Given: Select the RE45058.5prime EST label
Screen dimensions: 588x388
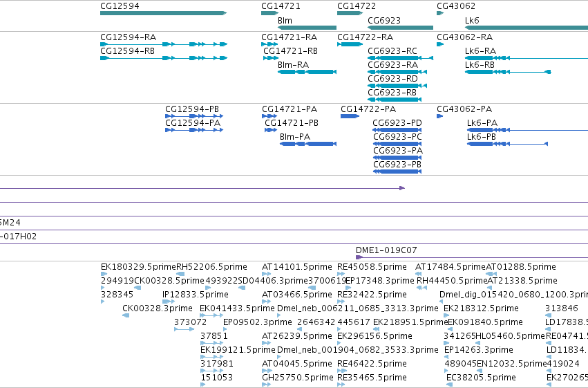Looking at the screenshot, I should (372, 267).
